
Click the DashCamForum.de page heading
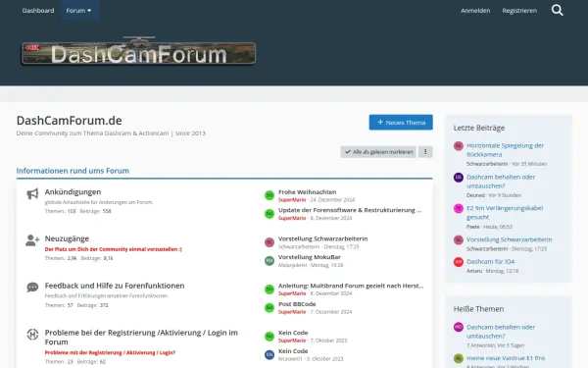pyautogui.click(x=69, y=121)
